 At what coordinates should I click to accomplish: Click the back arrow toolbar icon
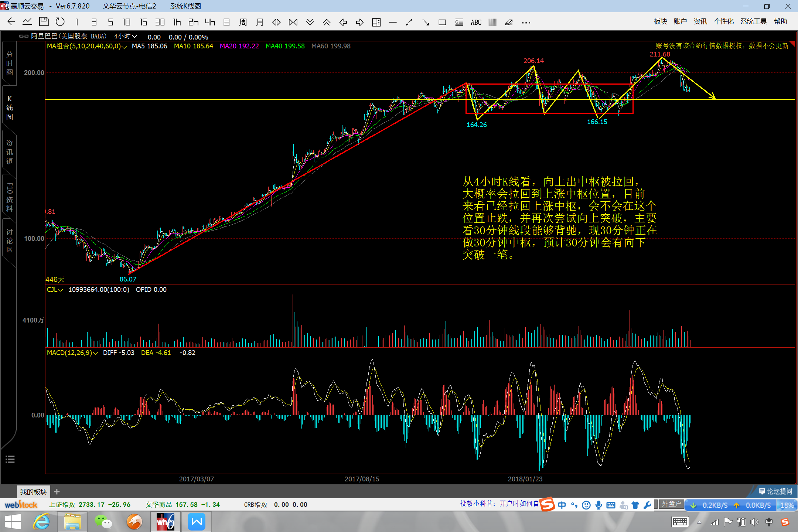(11, 22)
